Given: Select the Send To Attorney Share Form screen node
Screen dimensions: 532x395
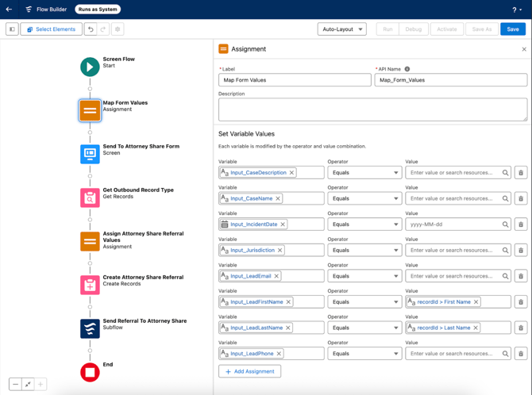Looking at the screenshot, I should pyautogui.click(x=90, y=154).
